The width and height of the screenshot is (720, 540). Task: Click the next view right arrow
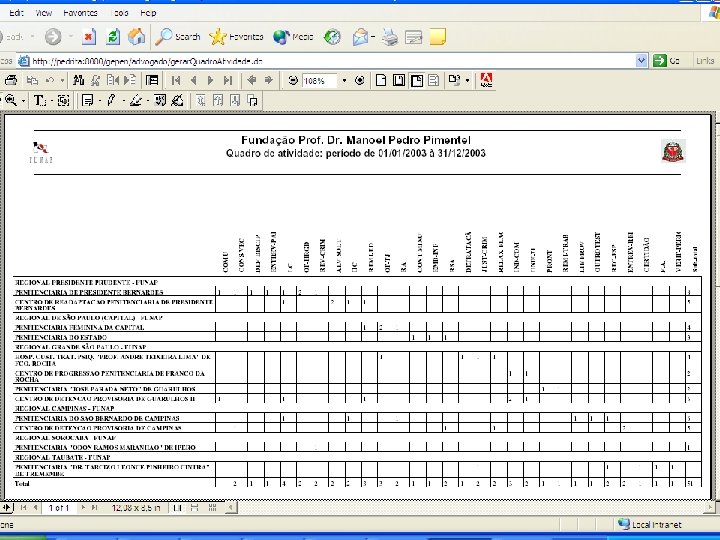(x=269, y=80)
